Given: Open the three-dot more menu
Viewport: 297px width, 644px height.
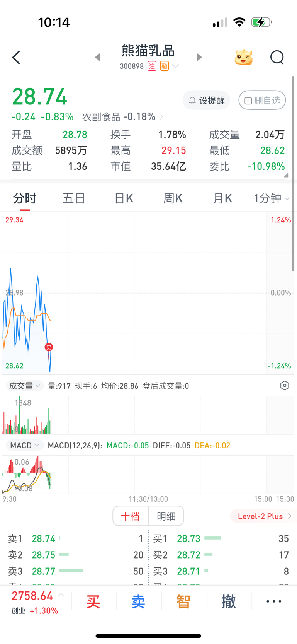Looking at the screenshot, I should pyautogui.click(x=274, y=601).
